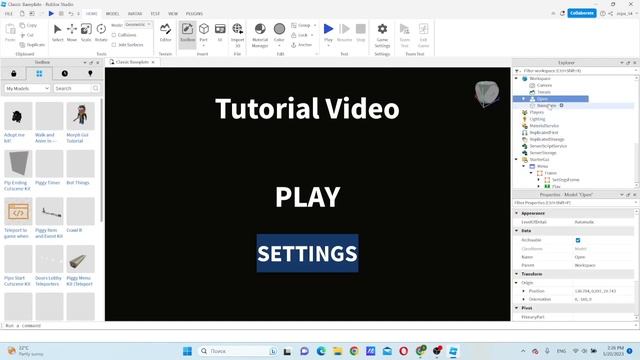Switch to the VIEW ribbon tab

(173, 13)
